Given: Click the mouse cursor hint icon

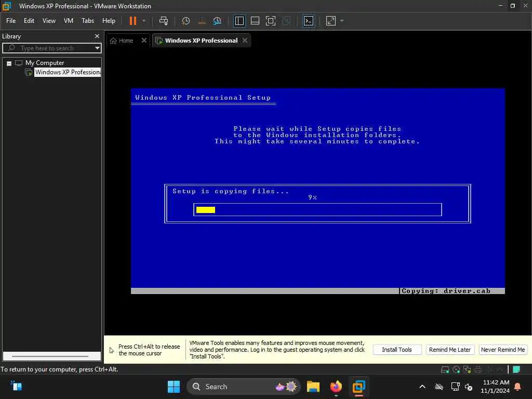Looking at the screenshot, I should [112, 350].
